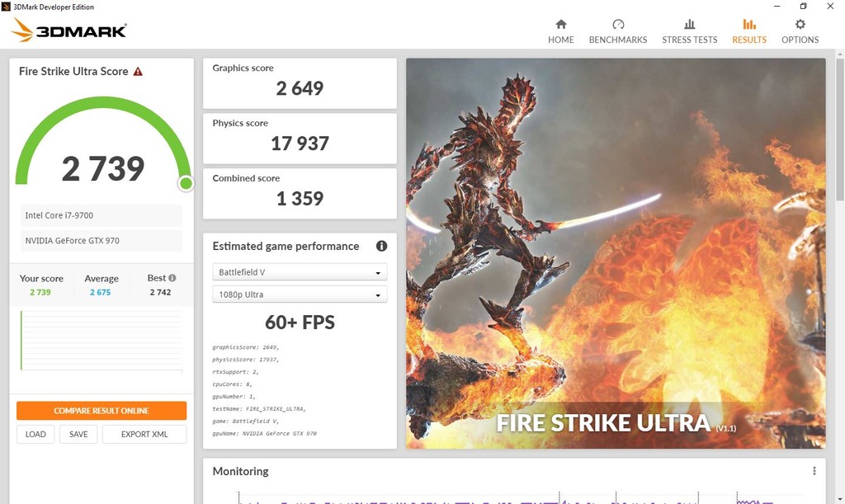
Task: Click the NVIDIA GeForce GTX 970 field
Action: tap(101, 241)
